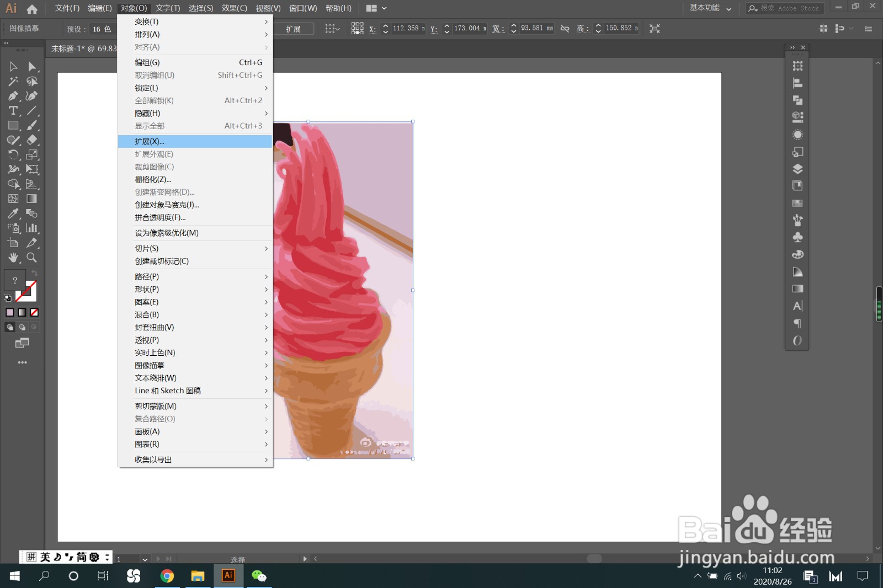Expand the 路径(P) submenu
Screen dimensions: 883x588
195,277
